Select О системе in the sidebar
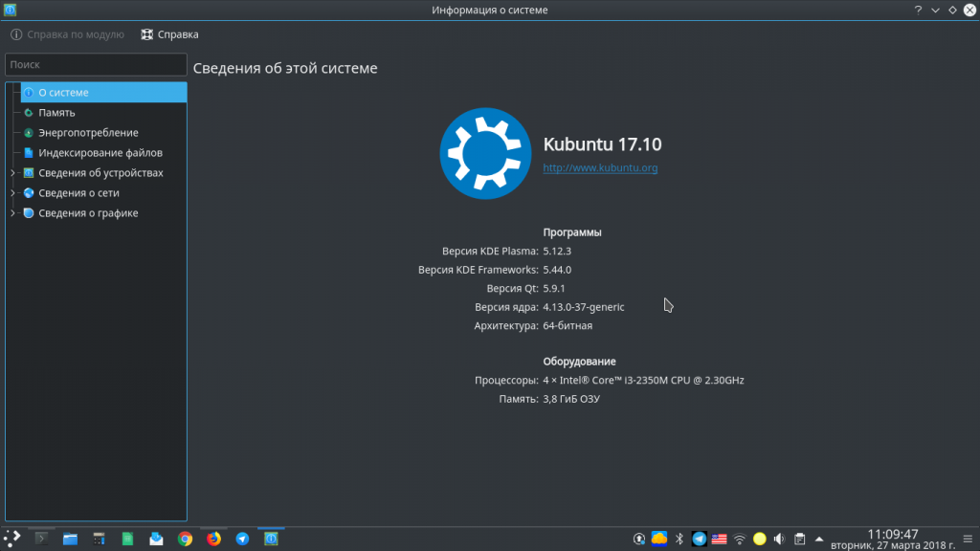The height and width of the screenshot is (551, 980). coord(103,93)
